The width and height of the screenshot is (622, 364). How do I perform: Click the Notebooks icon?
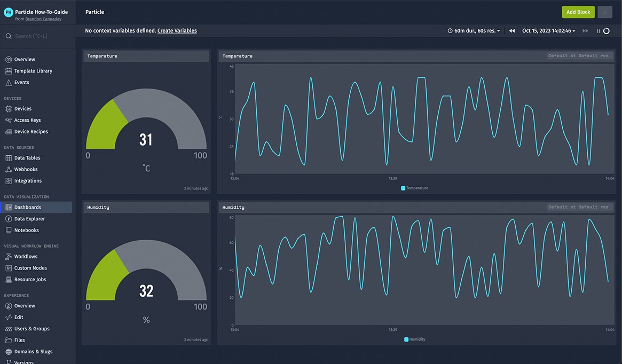pyautogui.click(x=9, y=231)
